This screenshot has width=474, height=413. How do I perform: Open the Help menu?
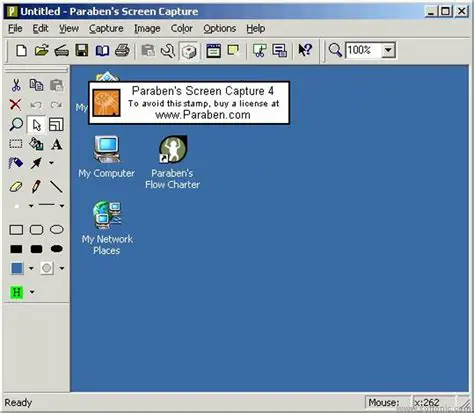click(256, 29)
